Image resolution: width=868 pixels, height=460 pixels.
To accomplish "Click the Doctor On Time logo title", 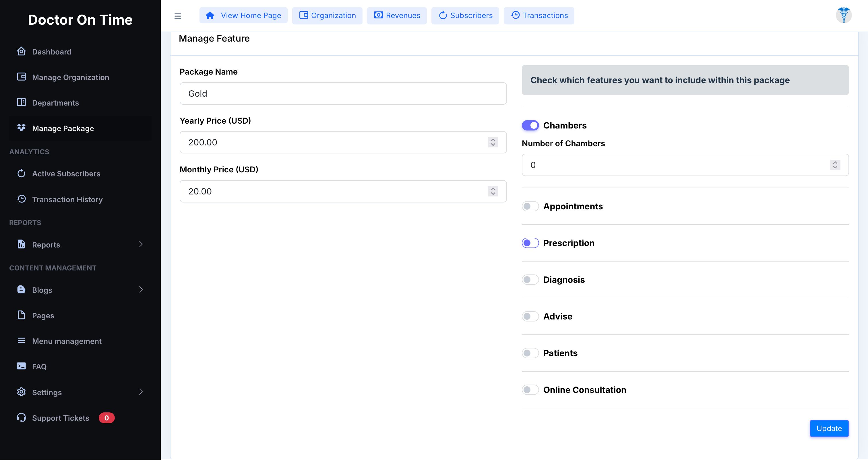I will point(80,20).
